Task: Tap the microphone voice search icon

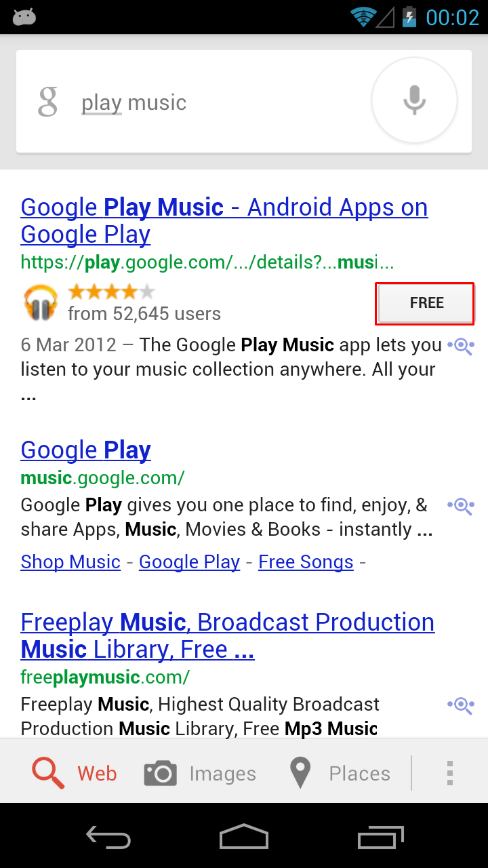Action: click(x=414, y=100)
